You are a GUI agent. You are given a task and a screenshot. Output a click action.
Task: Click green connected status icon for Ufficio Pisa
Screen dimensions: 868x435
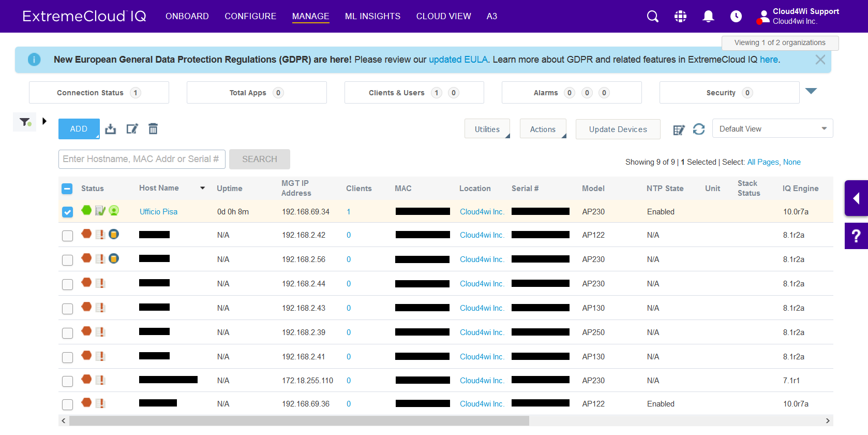[x=86, y=210]
